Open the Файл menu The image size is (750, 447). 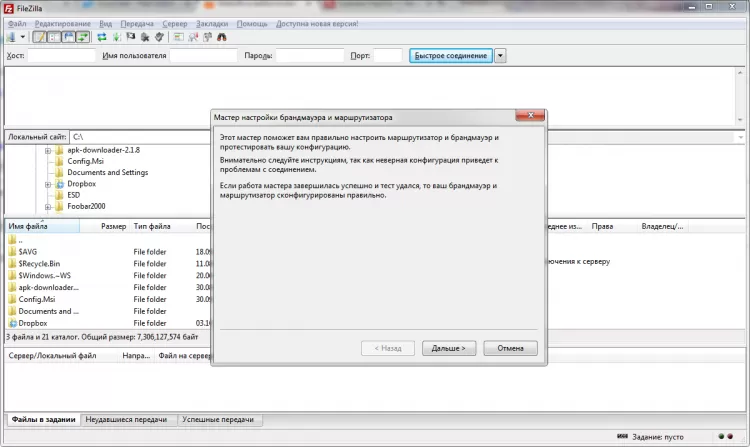point(17,23)
